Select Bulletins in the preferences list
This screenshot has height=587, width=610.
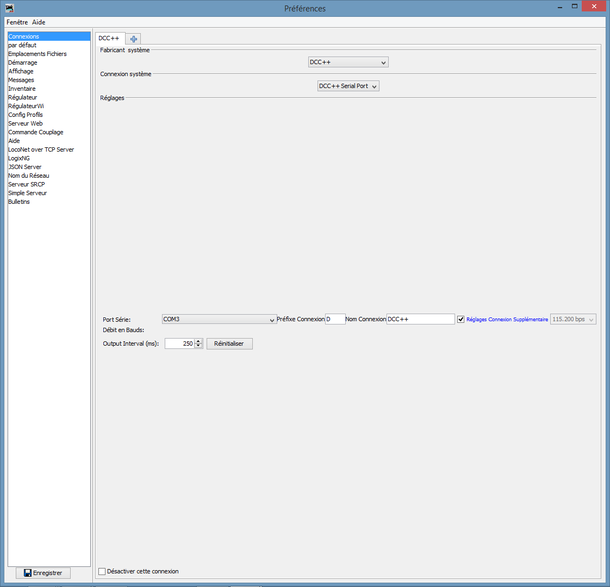pyautogui.click(x=49, y=202)
